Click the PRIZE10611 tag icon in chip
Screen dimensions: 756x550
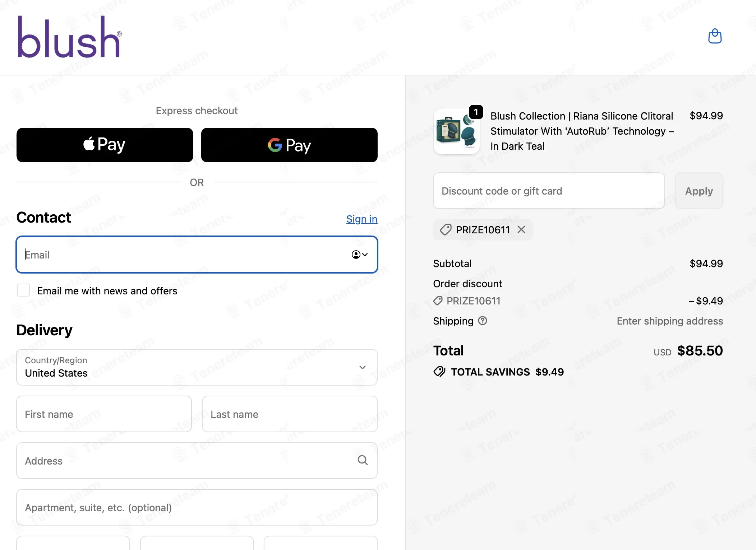pyautogui.click(x=446, y=230)
